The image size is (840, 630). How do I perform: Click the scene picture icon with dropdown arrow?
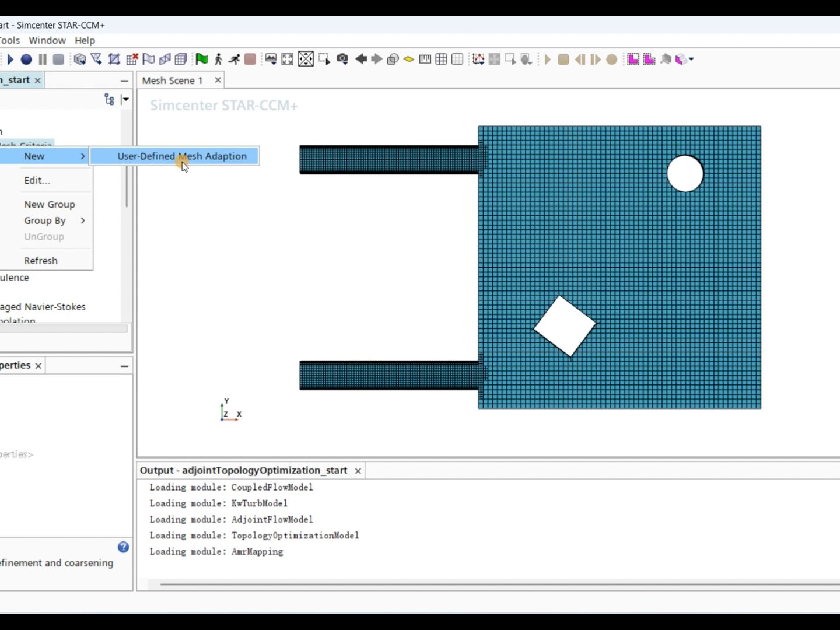click(271, 59)
